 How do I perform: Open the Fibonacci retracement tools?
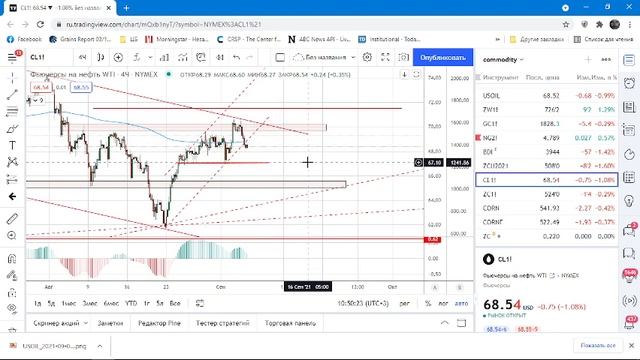[12, 111]
